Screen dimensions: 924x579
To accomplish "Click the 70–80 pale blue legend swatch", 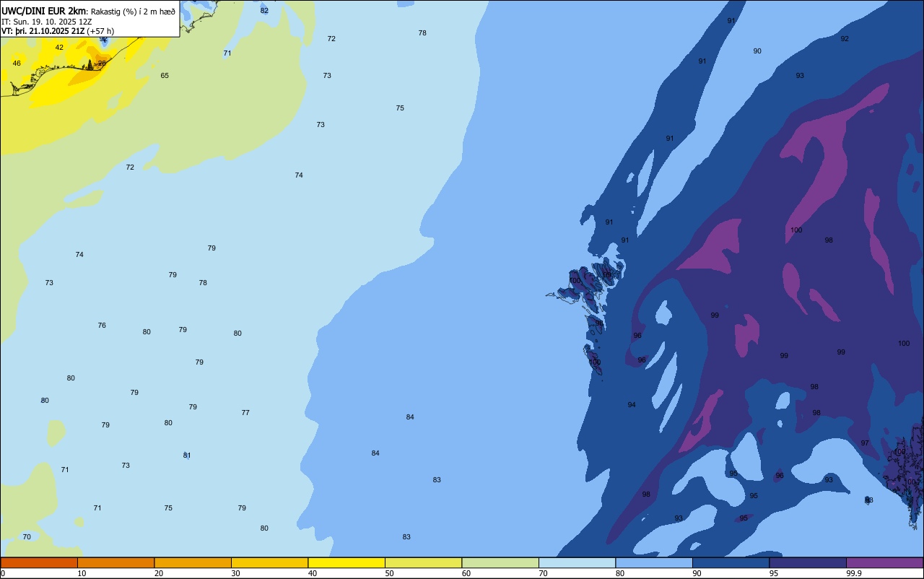I will click(x=577, y=562).
